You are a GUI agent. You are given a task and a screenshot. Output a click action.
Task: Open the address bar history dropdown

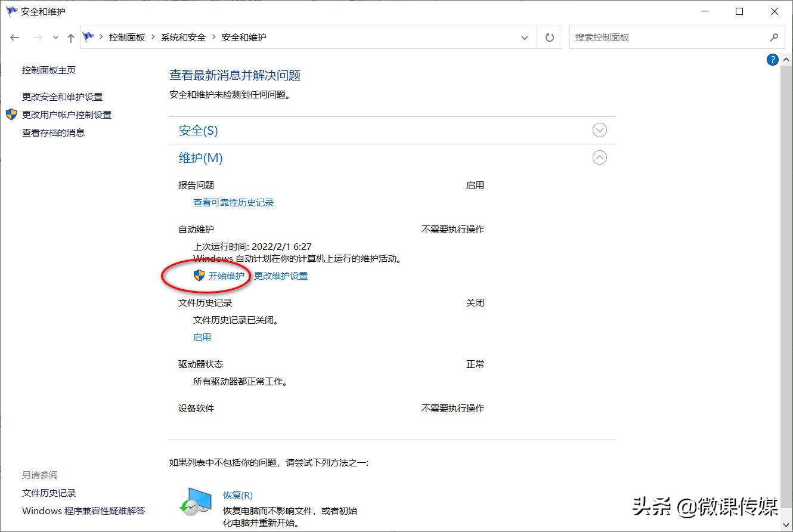point(524,37)
